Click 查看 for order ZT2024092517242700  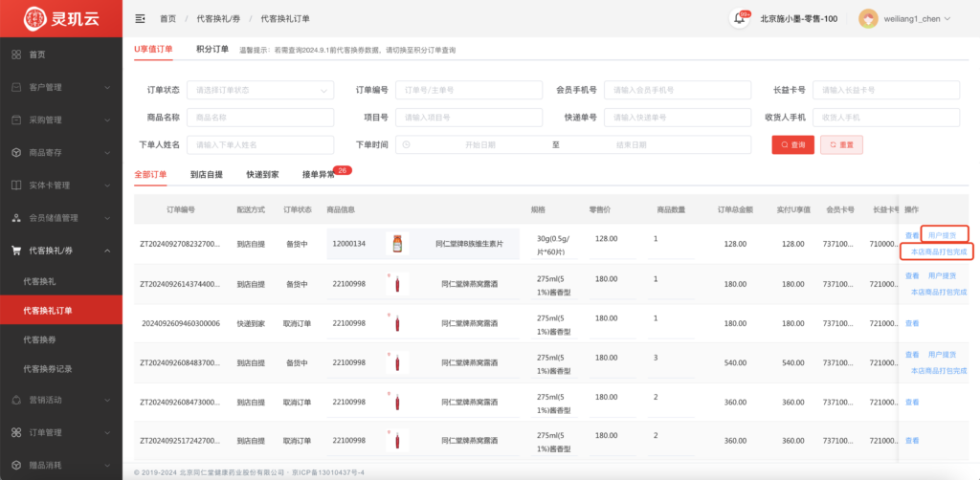(912, 441)
